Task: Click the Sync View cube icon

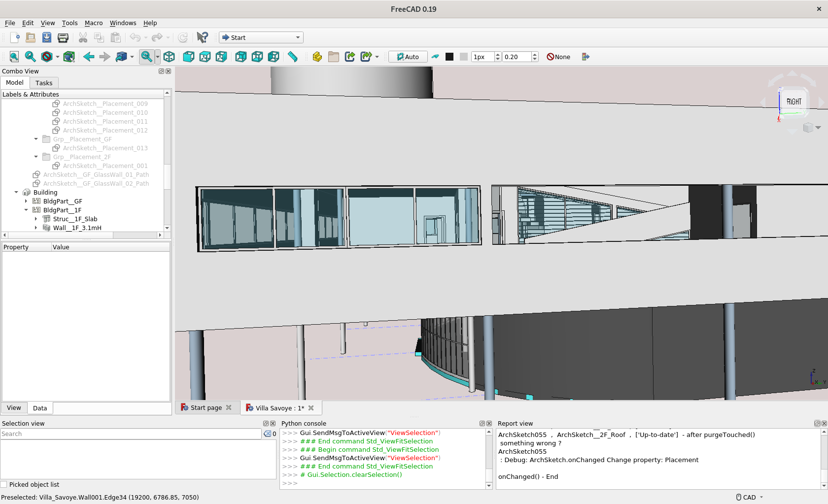Action: tap(121, 57)
